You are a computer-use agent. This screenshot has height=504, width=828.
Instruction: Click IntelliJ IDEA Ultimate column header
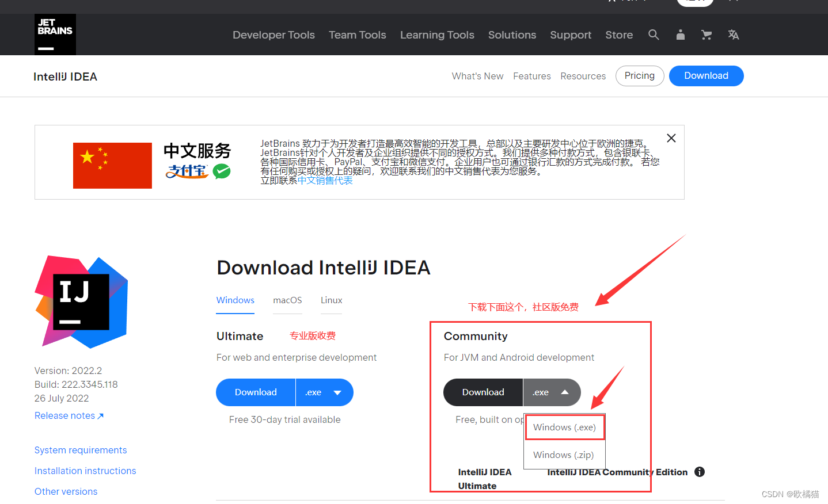click(485, 479)
